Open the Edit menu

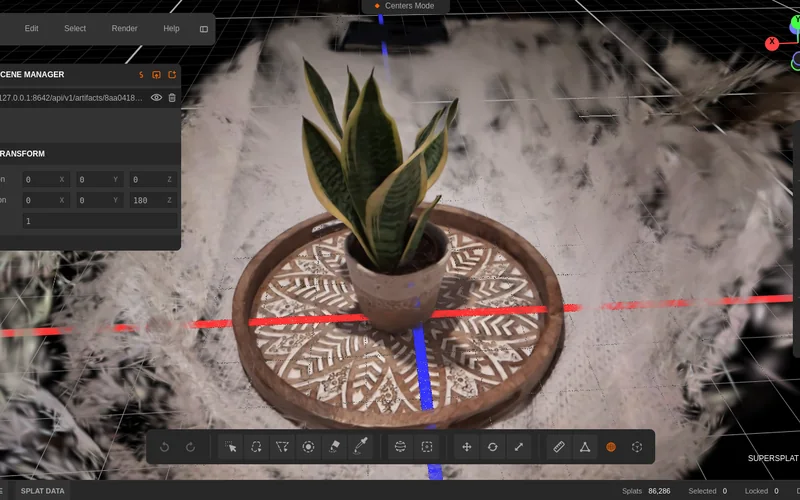pos(32,29)
